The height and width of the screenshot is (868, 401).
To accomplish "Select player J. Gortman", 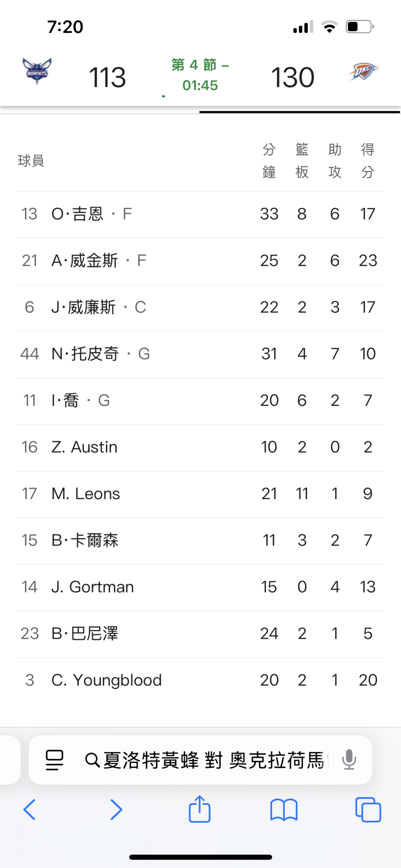I will [92, 587].
